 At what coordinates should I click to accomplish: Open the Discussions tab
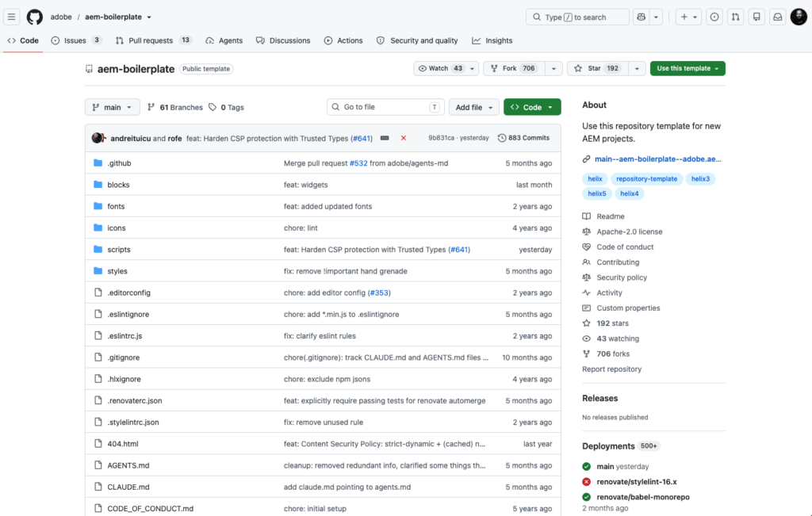(x=283, y=40)
